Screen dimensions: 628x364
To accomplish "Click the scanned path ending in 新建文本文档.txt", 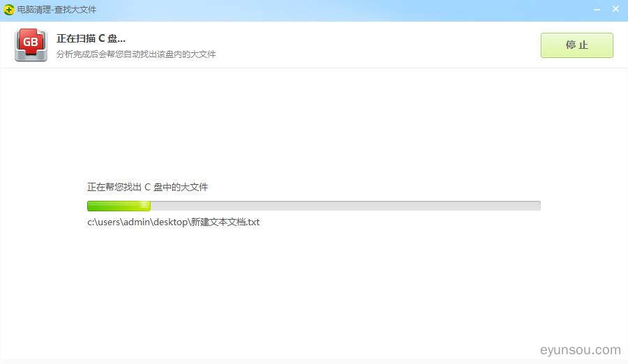I will (173, 222).
